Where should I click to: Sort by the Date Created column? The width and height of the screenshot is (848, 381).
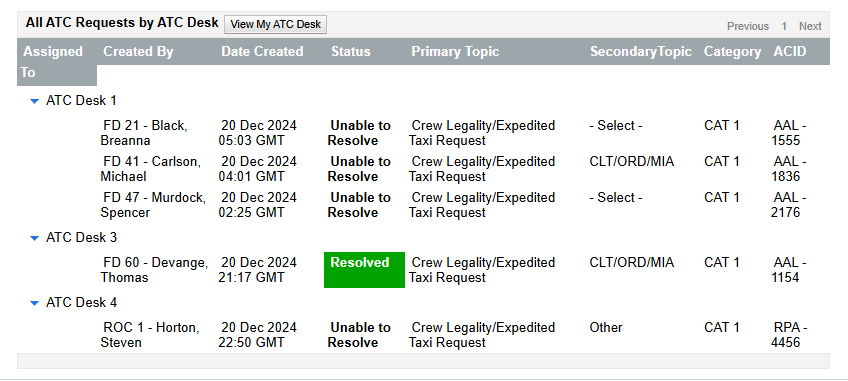262,51
